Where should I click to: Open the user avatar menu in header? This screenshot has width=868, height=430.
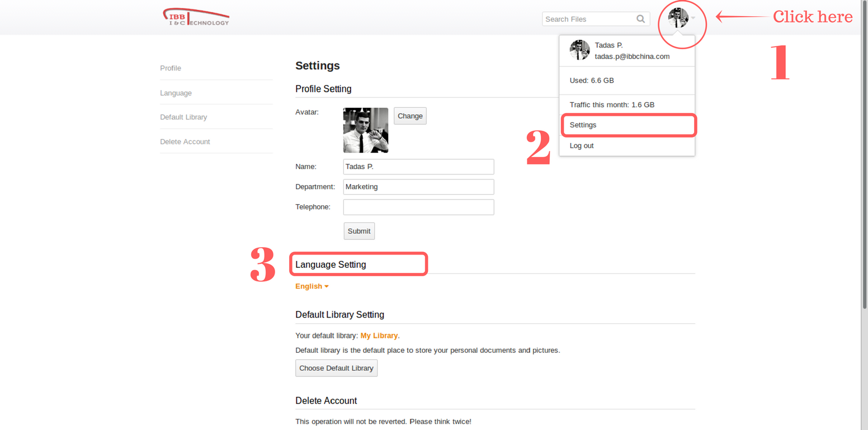(x=678, y=18)
